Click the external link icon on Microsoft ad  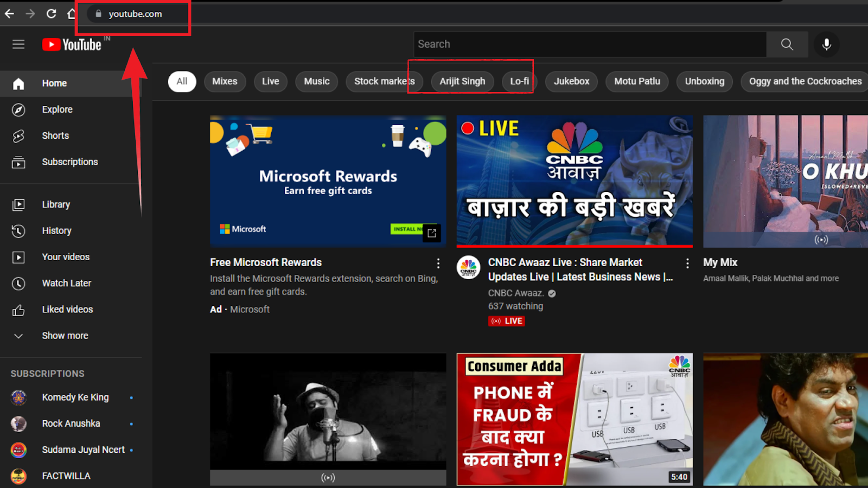432,233
